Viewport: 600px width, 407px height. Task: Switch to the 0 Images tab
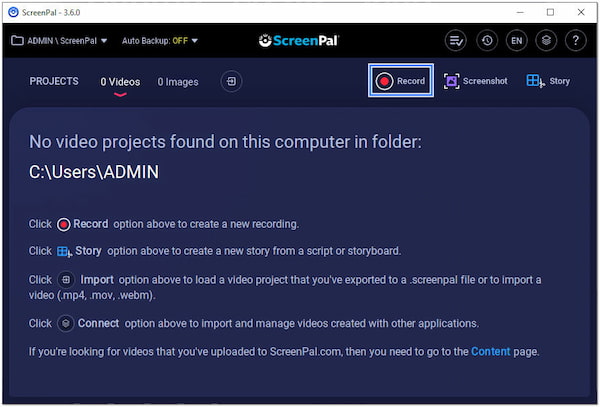click(x=178, y=82)
